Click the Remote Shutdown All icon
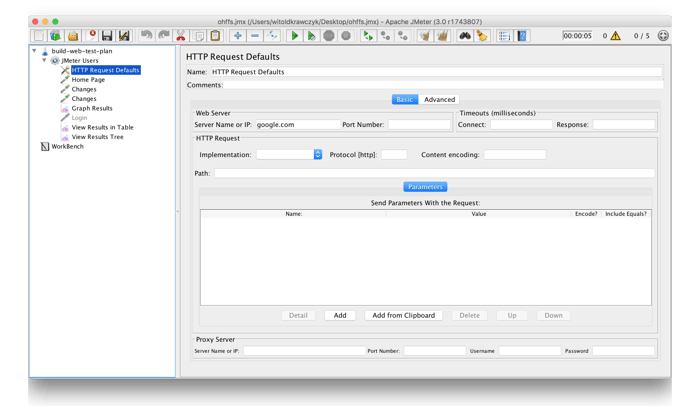The image size is (700, 419). point(403,36)
